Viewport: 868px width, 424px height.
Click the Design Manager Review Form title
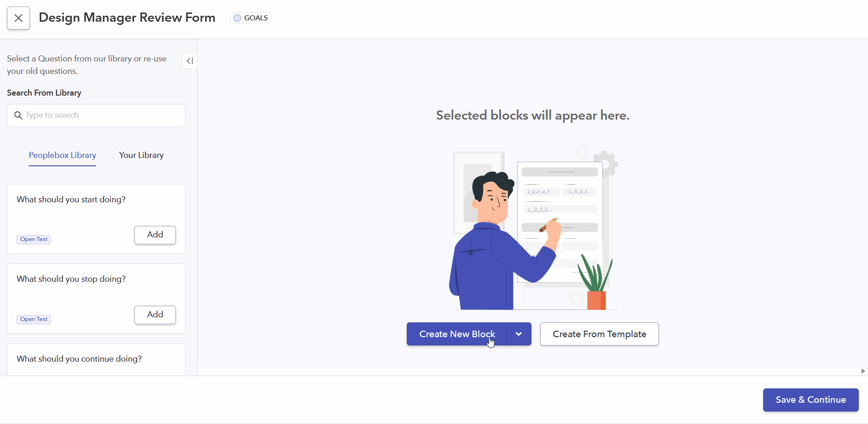point(127,18)
